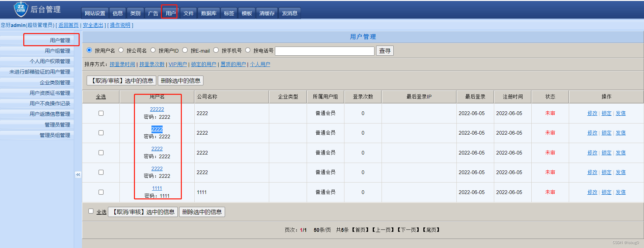Tick the bottom 全选 checkbox
This screenshot has width=644, height=248.
(x=91, y=211)
